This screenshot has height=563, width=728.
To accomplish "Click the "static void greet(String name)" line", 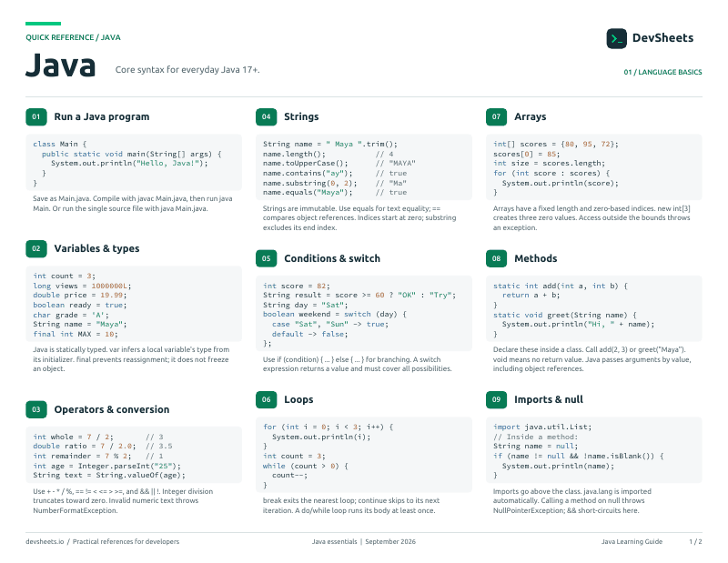I will click(x=564, y=315).
